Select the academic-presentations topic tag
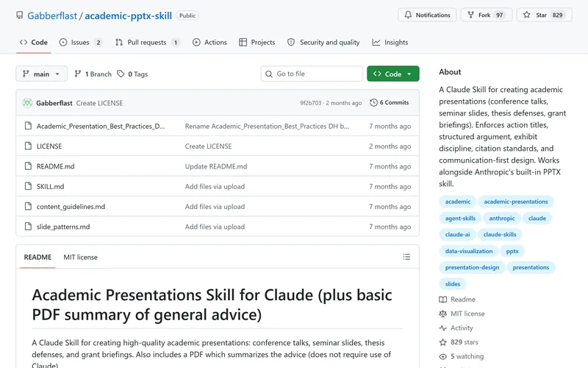This screenshot has width=588, height=368. coord(516,202)
